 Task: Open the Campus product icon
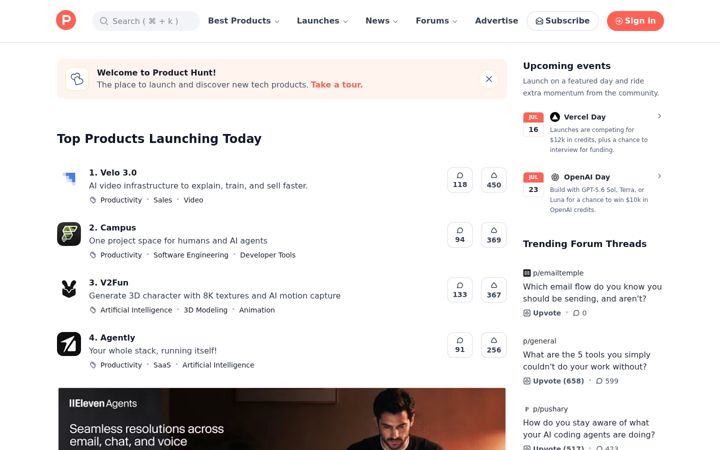[69, 234]
